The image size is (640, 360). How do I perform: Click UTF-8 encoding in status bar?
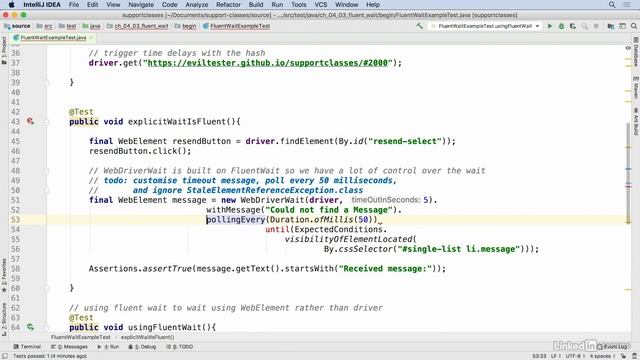tap(575, 356)
